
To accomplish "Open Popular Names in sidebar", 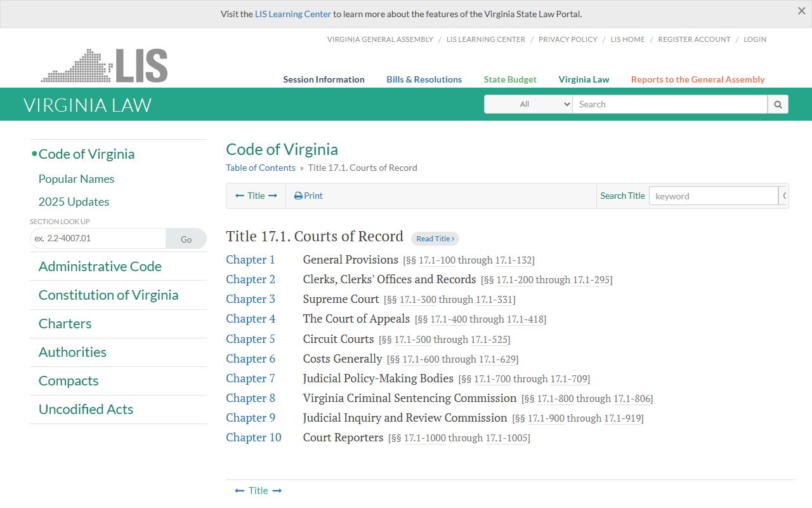I will 76,179.
